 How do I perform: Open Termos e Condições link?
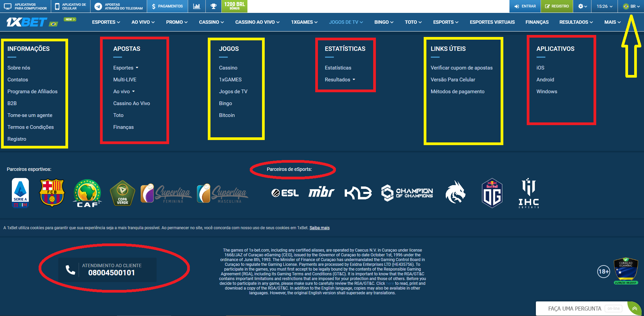click(31, 127)
